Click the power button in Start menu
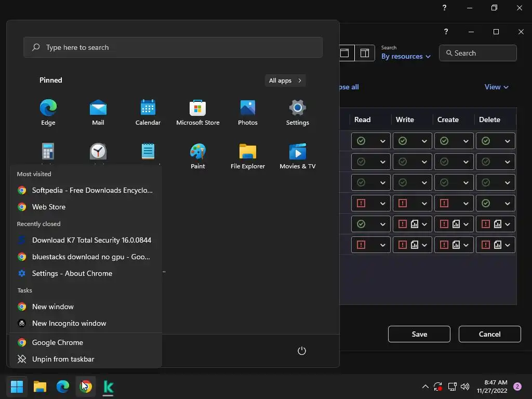The height and width of the screenshot is (399, 532). pos(302,351)
